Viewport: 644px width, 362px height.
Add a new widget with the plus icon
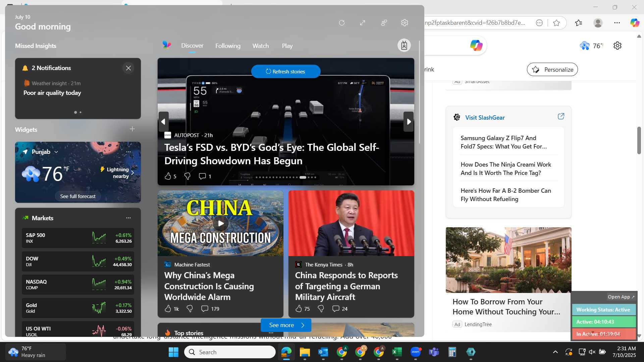tap(132, 129)
